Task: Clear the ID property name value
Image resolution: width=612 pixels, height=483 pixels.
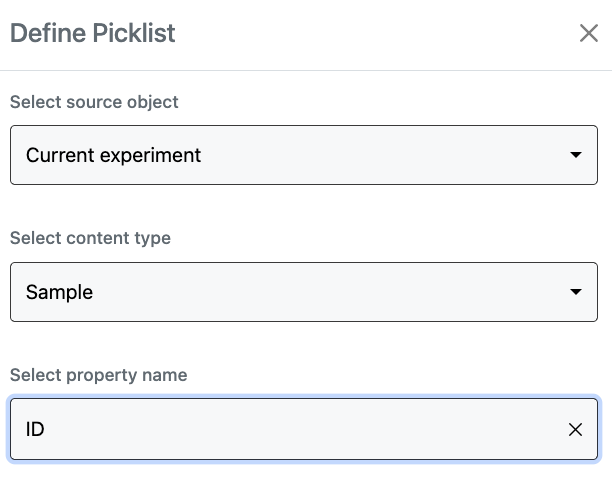Action: click(x=575, y=430)
